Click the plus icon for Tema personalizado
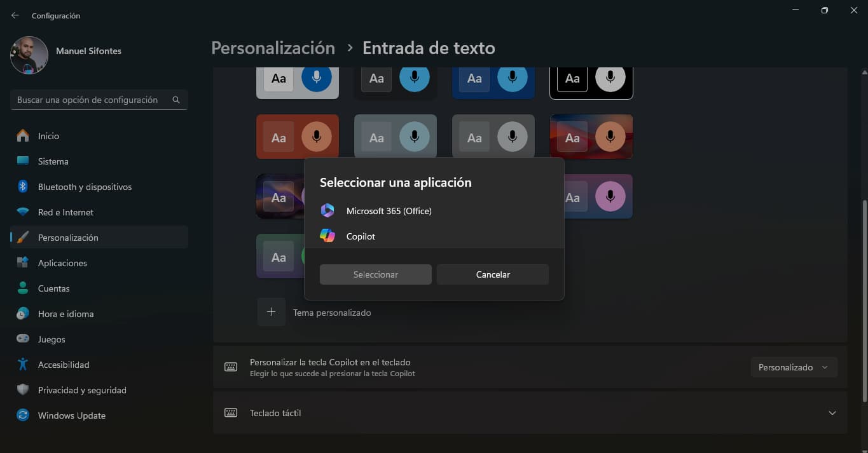 click(271, 312)
